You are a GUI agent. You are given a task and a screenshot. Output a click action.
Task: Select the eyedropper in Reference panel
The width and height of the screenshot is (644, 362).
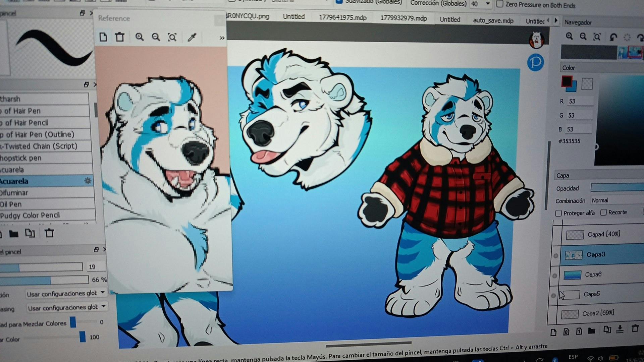click(192, 37)
